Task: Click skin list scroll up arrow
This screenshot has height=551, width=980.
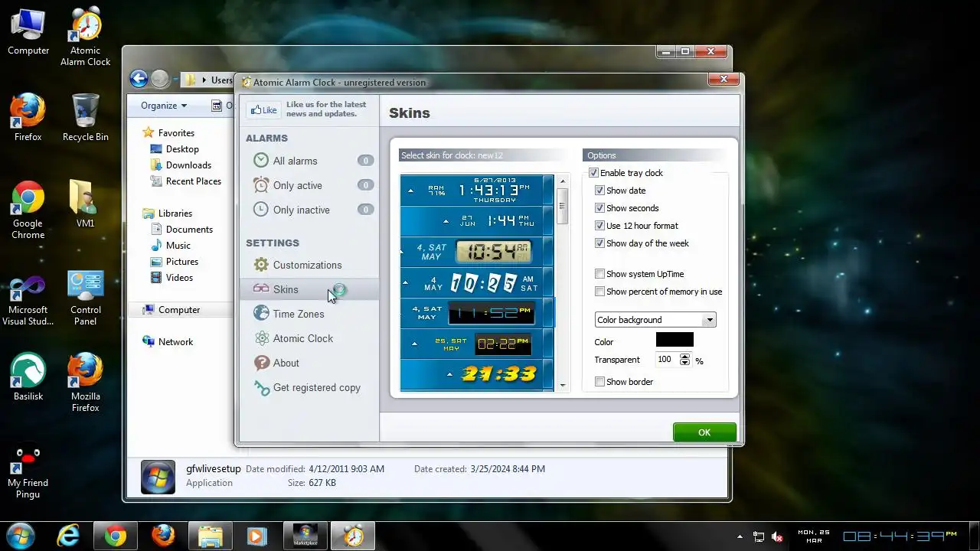Action: coord(563,181)
